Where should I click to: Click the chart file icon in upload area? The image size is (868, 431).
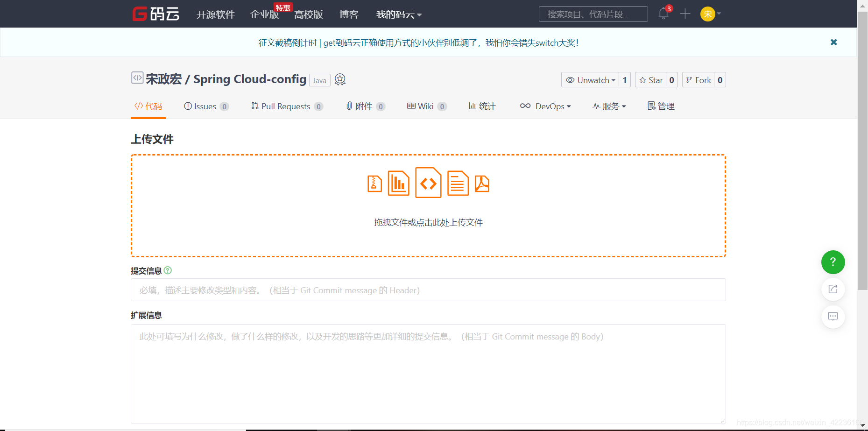(398, 183)
